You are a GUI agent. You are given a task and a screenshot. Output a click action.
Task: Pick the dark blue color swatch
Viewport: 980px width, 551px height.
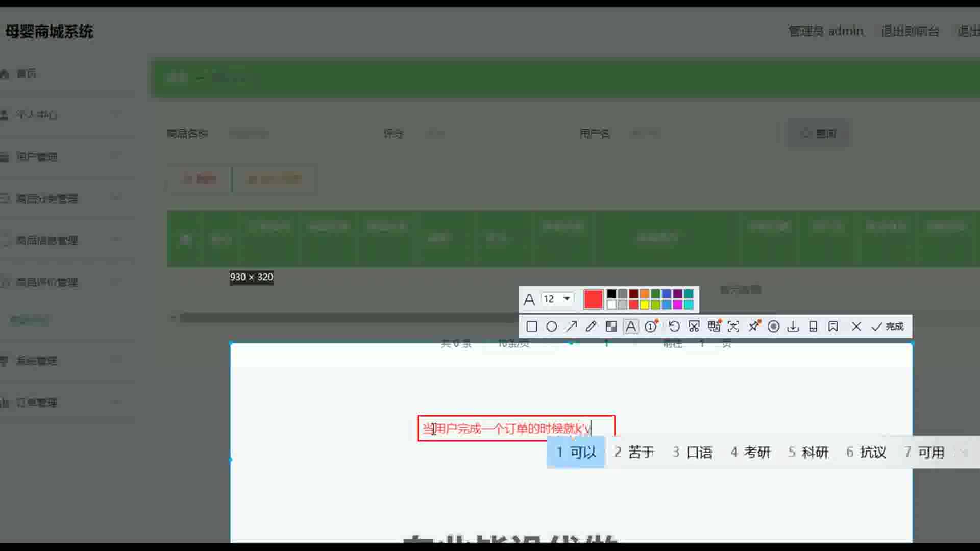(666, 293)
